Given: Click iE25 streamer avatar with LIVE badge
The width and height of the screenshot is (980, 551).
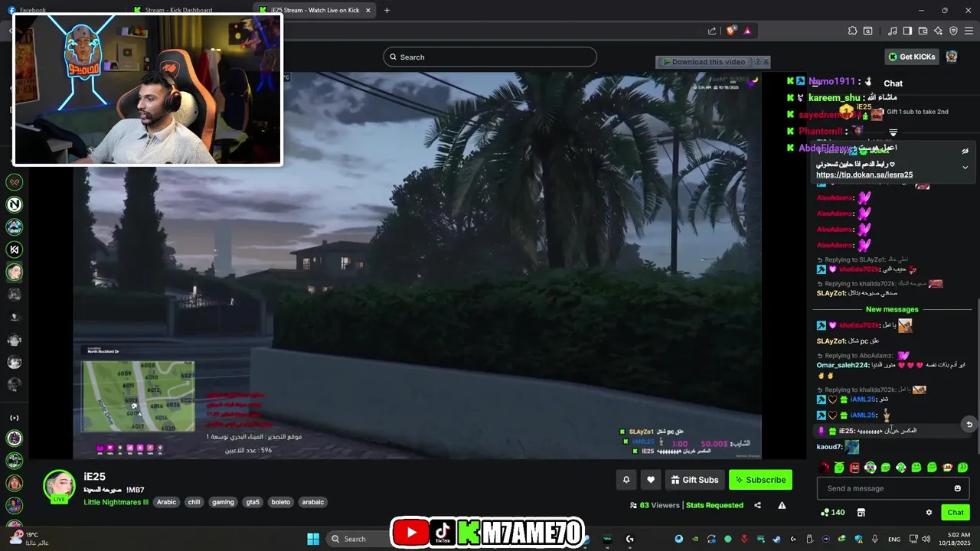Looking at the screenshot, I should (x=59, y=487).
